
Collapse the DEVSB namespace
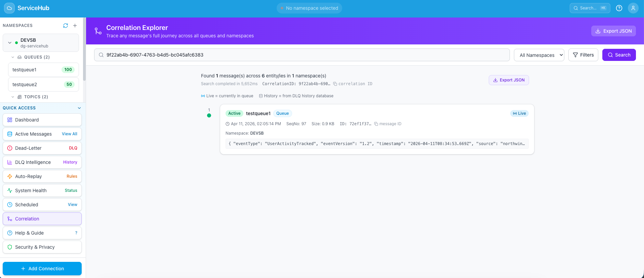pyautogui.click(x=10, y=43)
